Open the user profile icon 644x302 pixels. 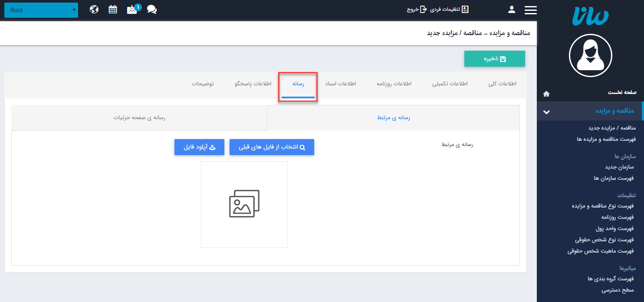pyautogui.click(x=511, y=9)
